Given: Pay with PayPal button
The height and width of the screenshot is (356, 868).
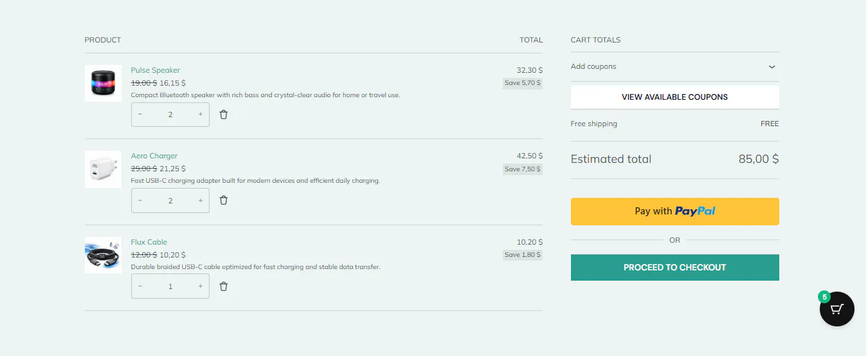Looking at the screenshot, I should 674,211.
